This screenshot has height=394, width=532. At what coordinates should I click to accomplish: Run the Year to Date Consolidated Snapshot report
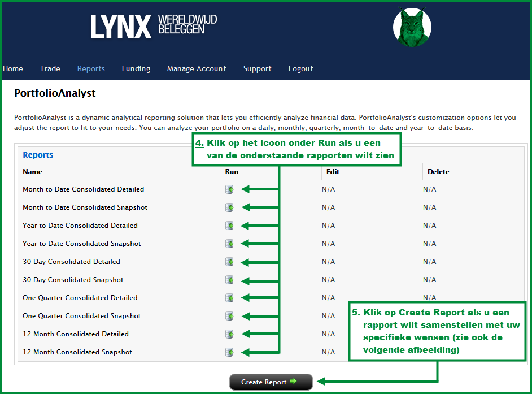(230, 244)
